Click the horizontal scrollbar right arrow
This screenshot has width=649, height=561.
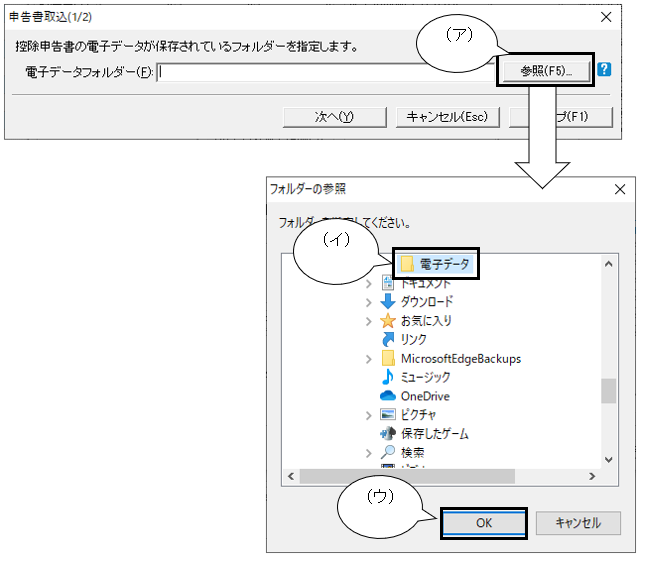point(592,476)
